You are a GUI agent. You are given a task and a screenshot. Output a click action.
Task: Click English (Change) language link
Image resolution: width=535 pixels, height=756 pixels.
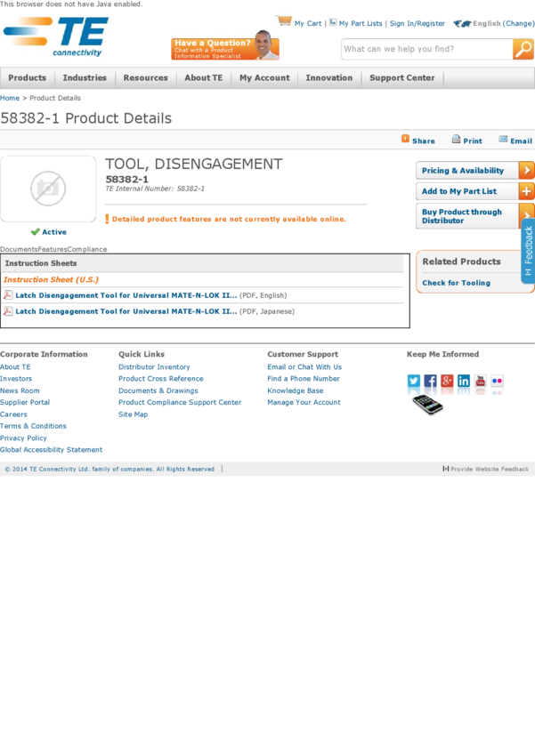coord(504,23)
